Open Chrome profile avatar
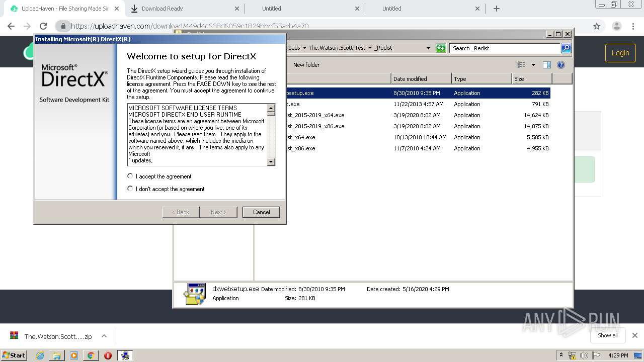Image resolution: width=644 pixels, height=362 pixels. [x=617, y=26]
